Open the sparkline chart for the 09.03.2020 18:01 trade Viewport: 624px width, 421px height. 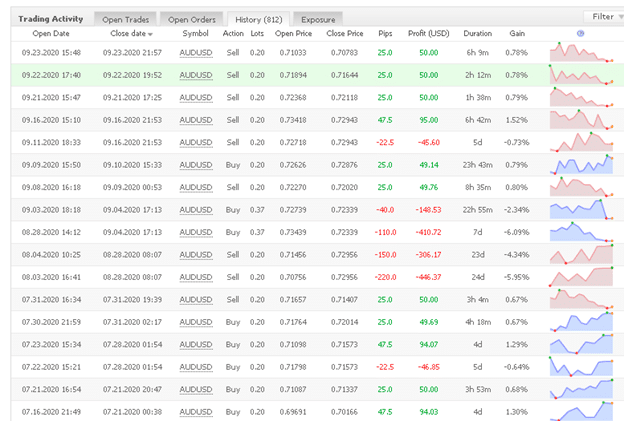click(581, 210)
